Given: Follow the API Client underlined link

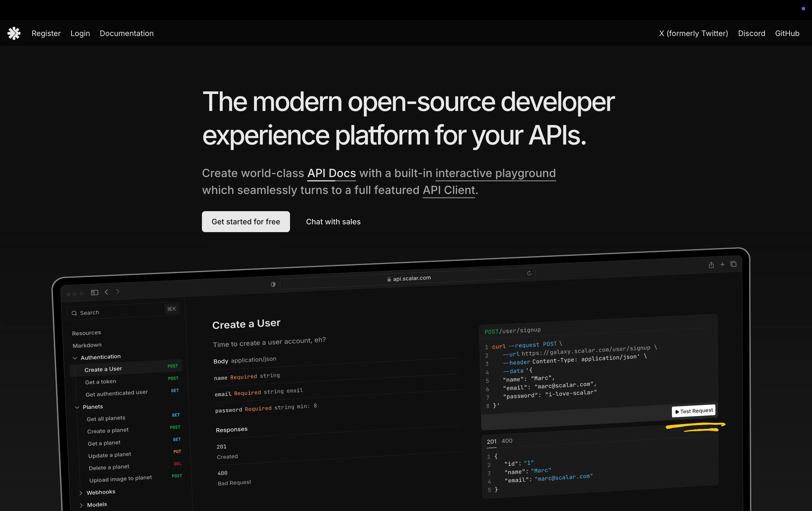Looking at the screenshot, I should pyautogui.click(x=449, y=190).
